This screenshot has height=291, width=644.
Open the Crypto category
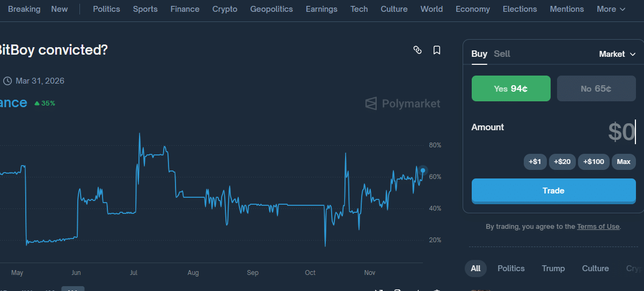225,9
